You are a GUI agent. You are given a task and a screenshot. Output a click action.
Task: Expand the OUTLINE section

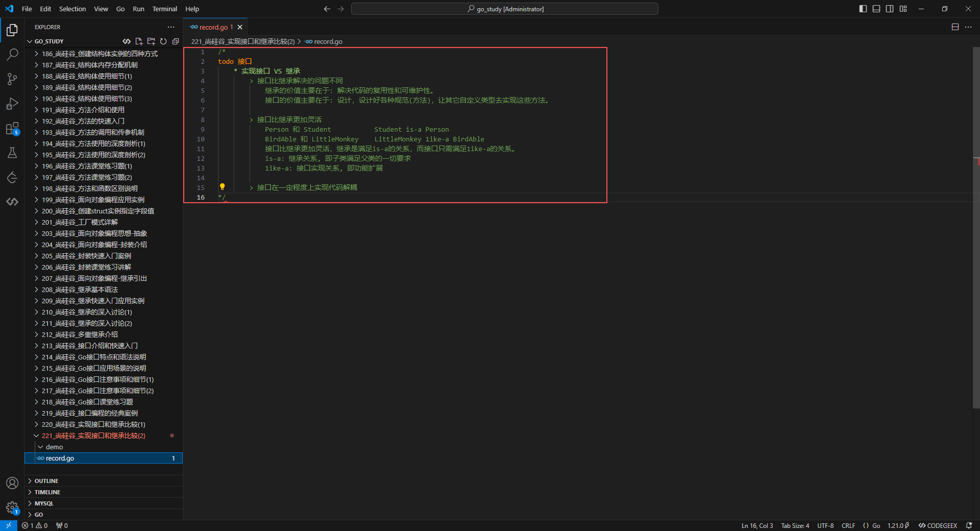pos(104,481)
